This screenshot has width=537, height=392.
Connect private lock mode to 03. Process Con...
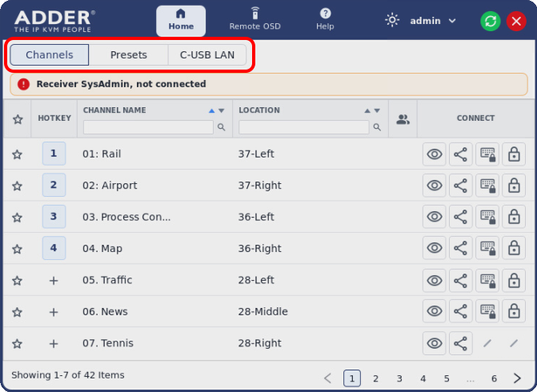pyautogui.click(x=514, y=217)
